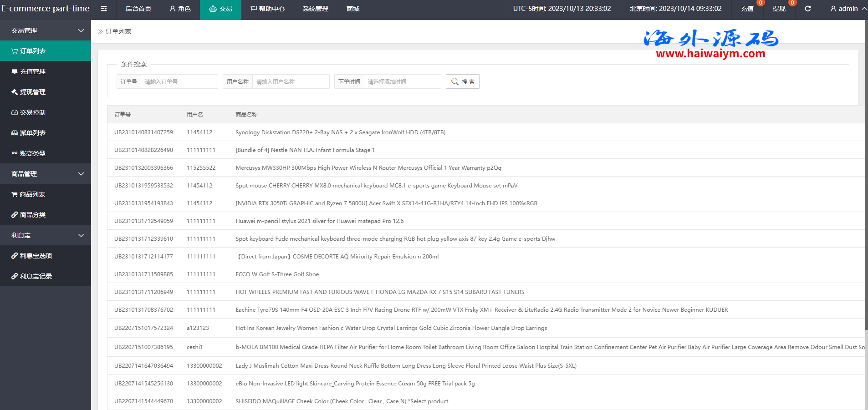Viewport: 868px width, 410px height.
Task: Click the 交易控制 dashboard icon
Action: (15, 112)
